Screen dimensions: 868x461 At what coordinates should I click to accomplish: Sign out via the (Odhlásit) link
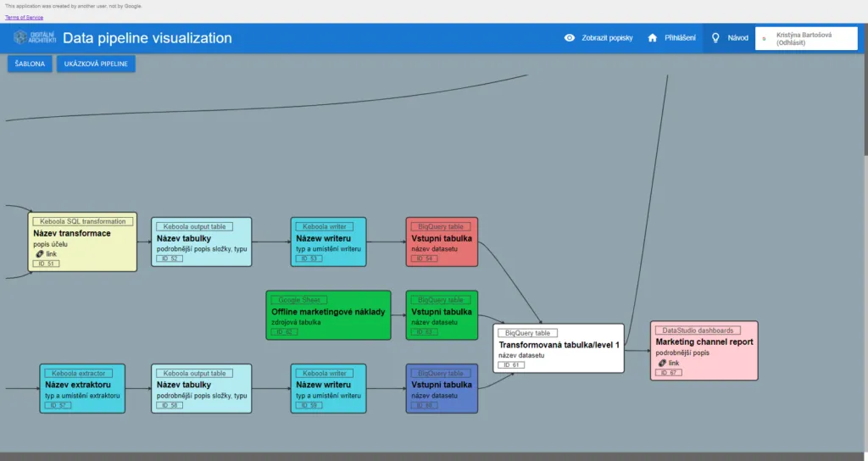791,42
